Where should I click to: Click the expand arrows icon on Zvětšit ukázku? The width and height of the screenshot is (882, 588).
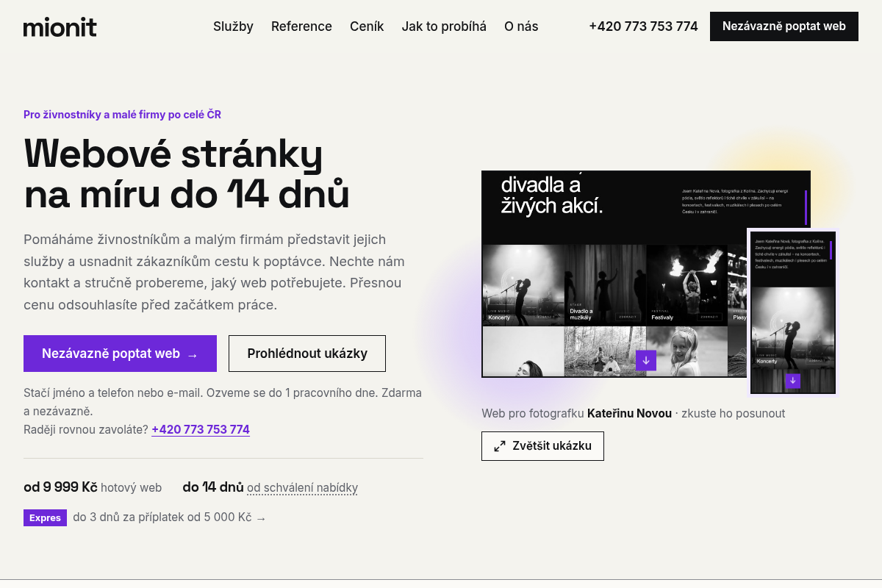coord(500,446)
